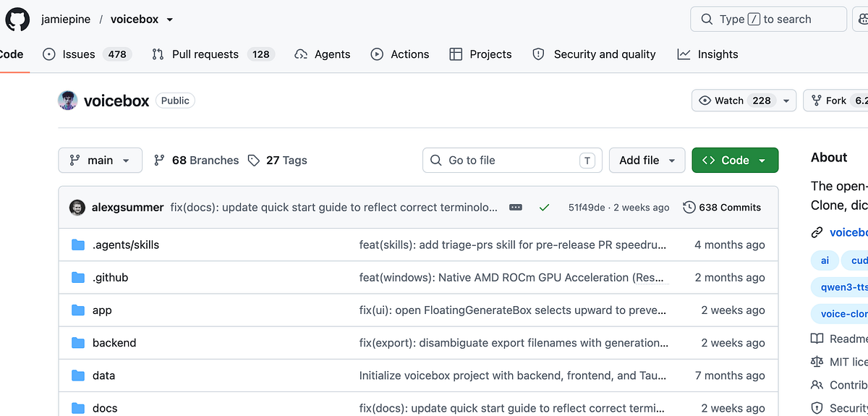
Task: Click the 7 months ago timestamp
Action: pos(730,375)
